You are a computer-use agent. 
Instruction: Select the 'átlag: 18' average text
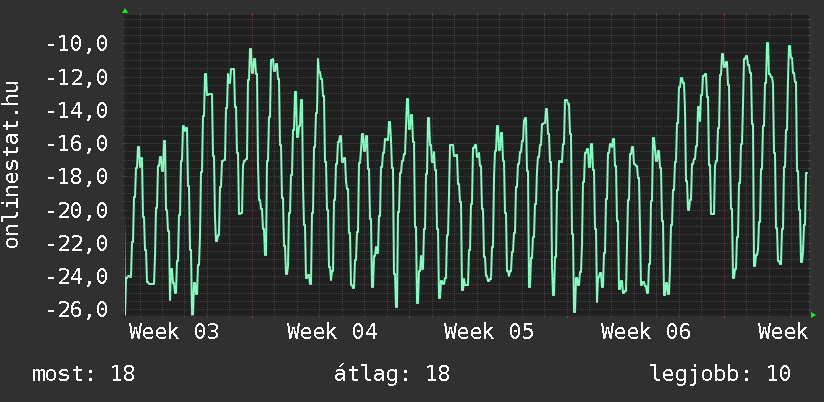click(x=391, y=374)
